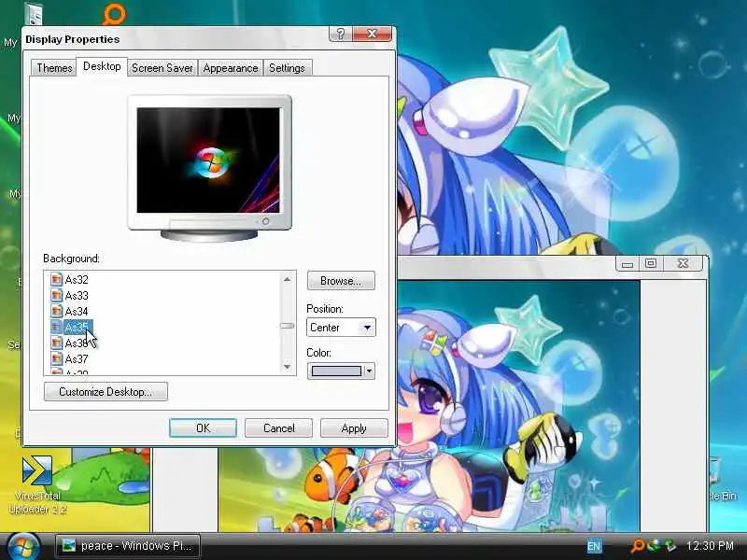747x560 pixels.
Task: Expand the Color dropdown arrow
Action: pyautogui.click(x=369, y=371)
